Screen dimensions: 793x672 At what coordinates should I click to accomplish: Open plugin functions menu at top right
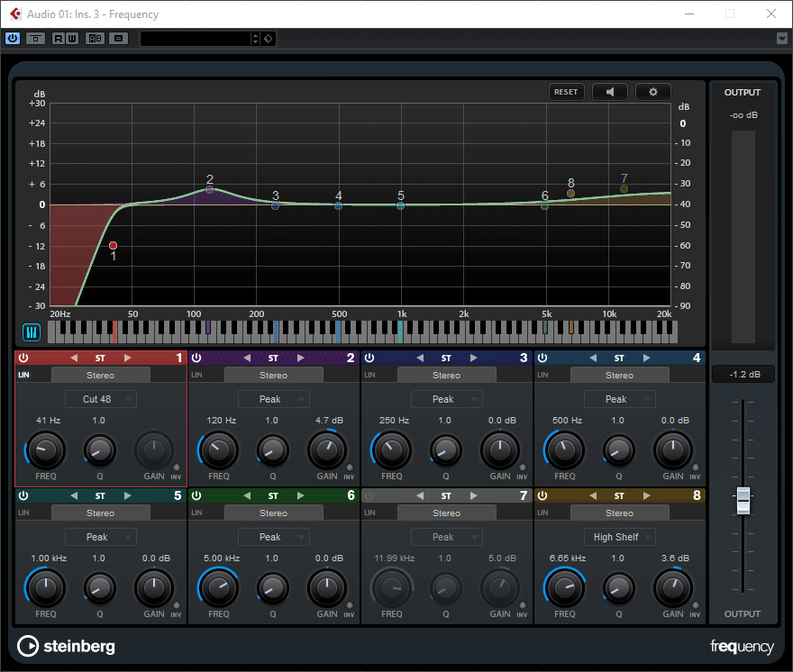pyautogui.click(x=782, y=39)
